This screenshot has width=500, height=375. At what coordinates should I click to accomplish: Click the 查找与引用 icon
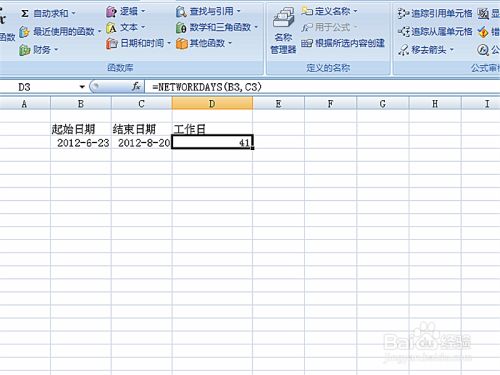click(x=181, y=12)
